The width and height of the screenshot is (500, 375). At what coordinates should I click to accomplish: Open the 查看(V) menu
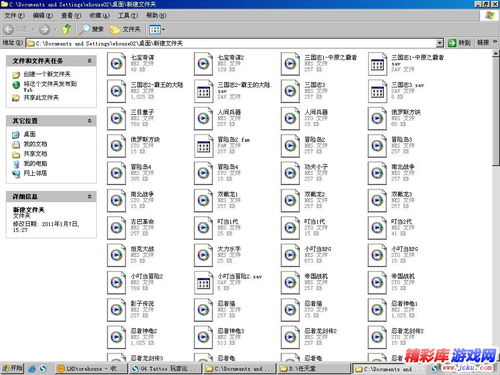71,15
